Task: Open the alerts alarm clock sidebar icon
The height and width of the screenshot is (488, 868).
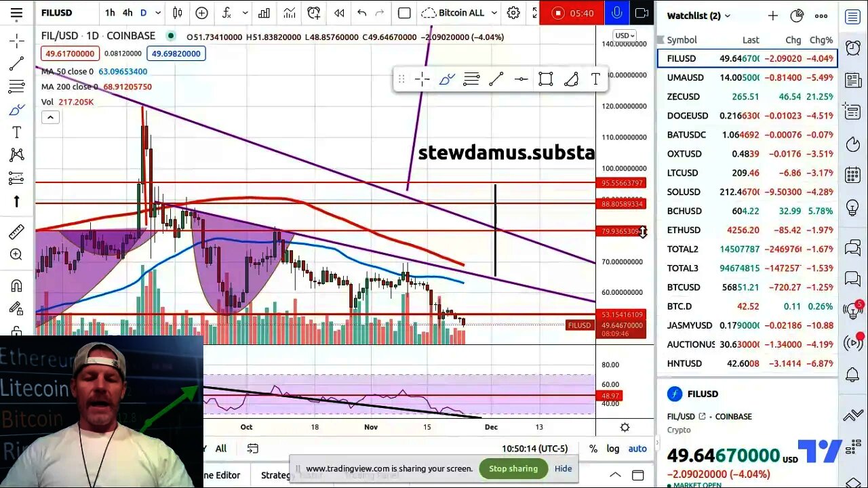Action: tap(853, 47)
